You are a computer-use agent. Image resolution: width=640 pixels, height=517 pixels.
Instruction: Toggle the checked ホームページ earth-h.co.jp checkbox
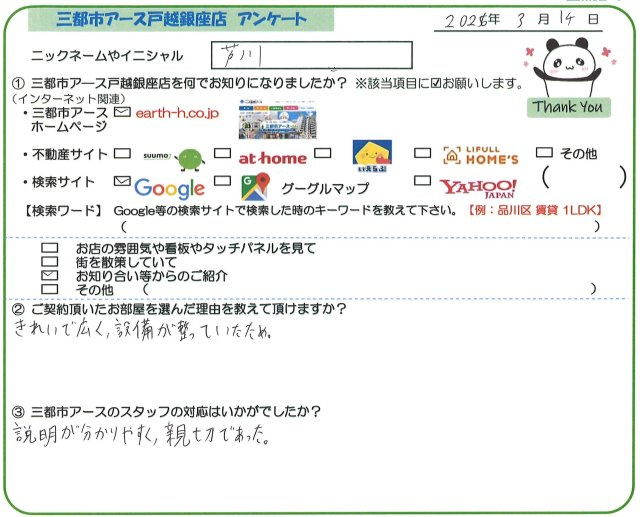pos(122,112)
